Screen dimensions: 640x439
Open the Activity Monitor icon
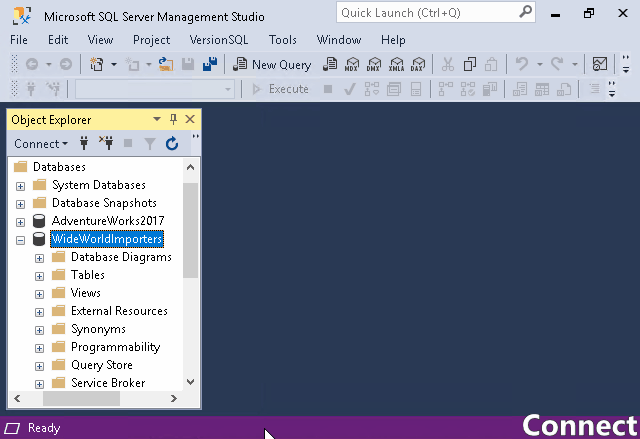[600, 64]
